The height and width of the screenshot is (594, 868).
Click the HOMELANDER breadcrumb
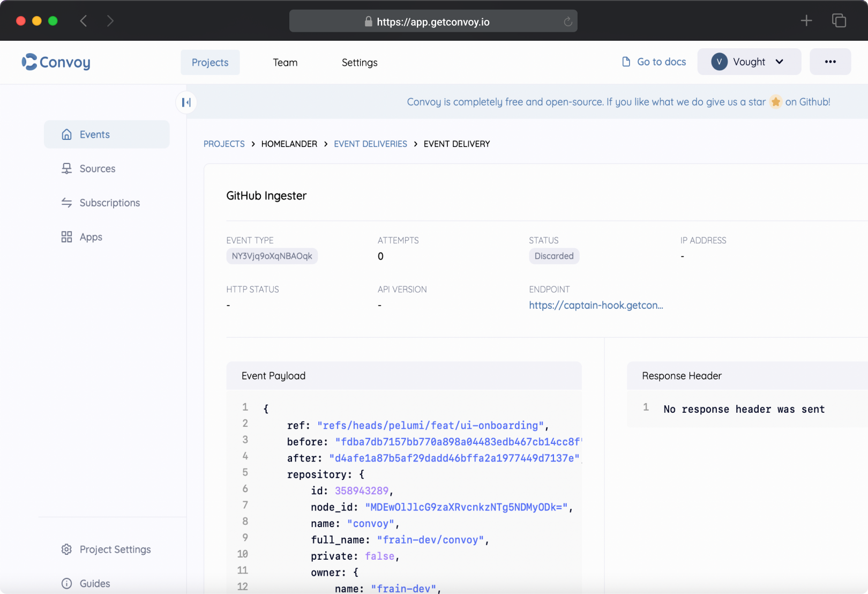click(289, 144)
